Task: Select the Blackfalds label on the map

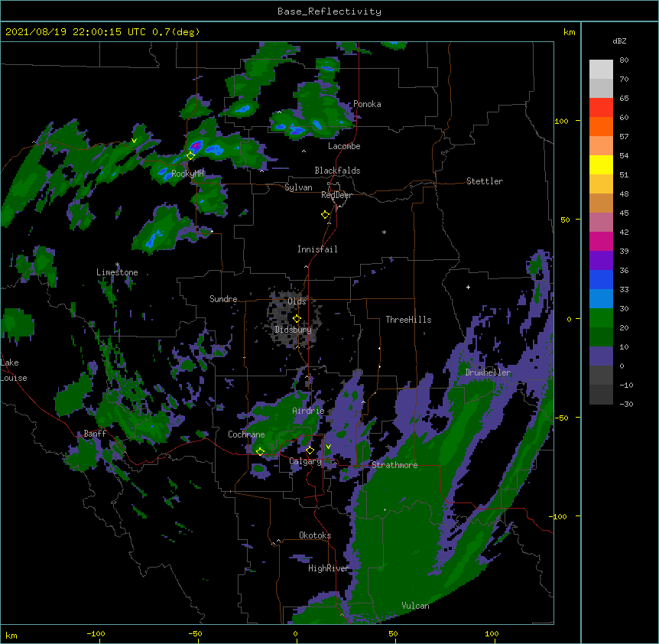Action: (337, 171)
